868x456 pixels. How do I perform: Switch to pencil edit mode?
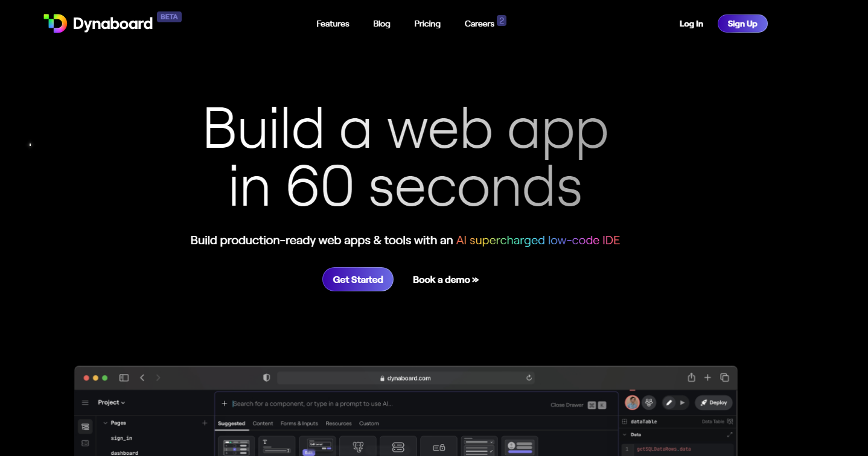coord(669,402)
